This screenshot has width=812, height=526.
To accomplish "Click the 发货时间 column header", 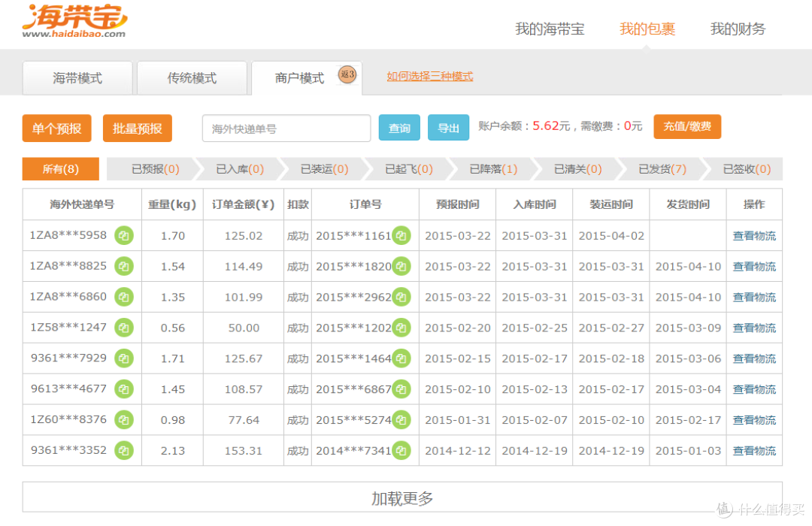I will point(688,204).
